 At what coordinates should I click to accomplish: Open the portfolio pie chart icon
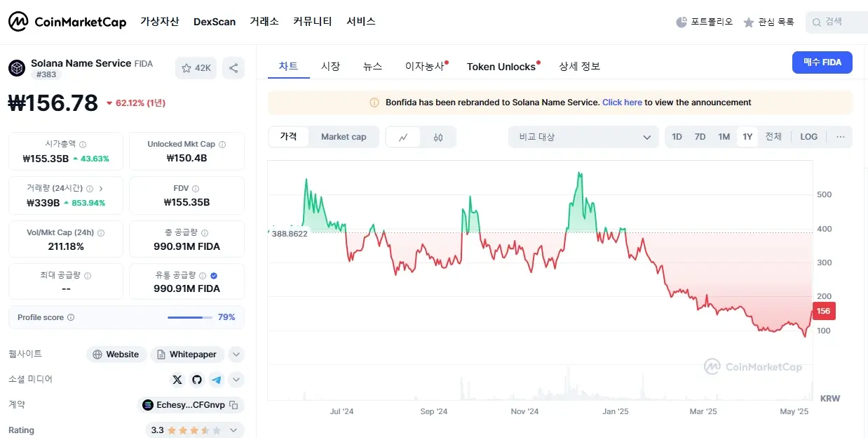point(681,22)
